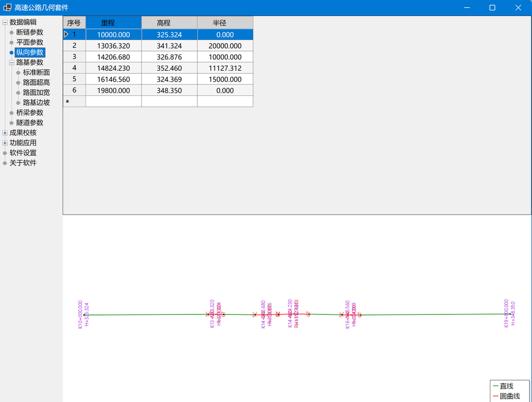Open 标准断面 tree item

[x=36, y=73]
